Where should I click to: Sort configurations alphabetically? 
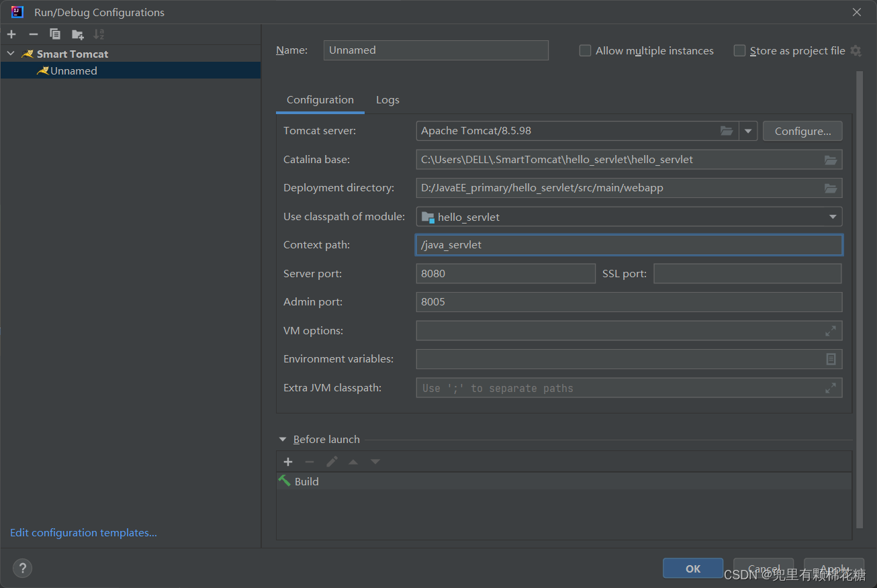click(99, 34)
